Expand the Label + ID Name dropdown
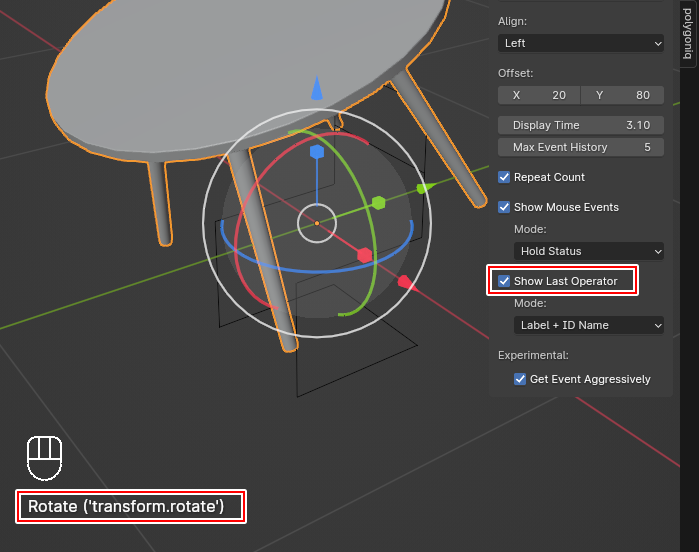The height and width of the screenshot is (552, 699). 589,325
